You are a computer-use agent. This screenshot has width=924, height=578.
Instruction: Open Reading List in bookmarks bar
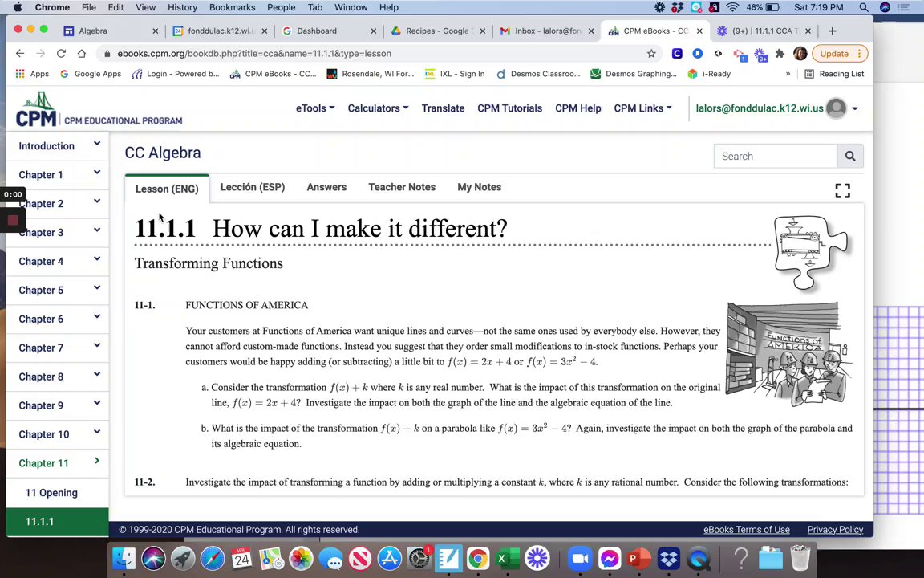tap(834, 74)
